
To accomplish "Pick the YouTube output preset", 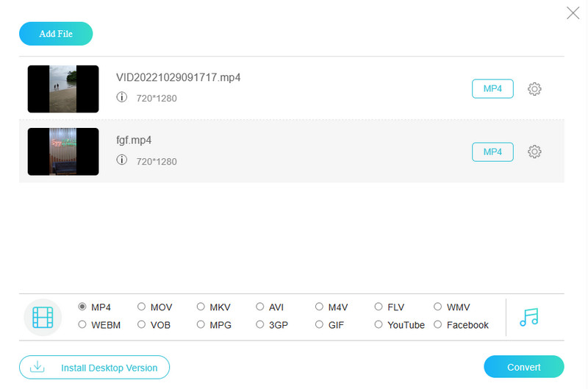I will point(379,324).
